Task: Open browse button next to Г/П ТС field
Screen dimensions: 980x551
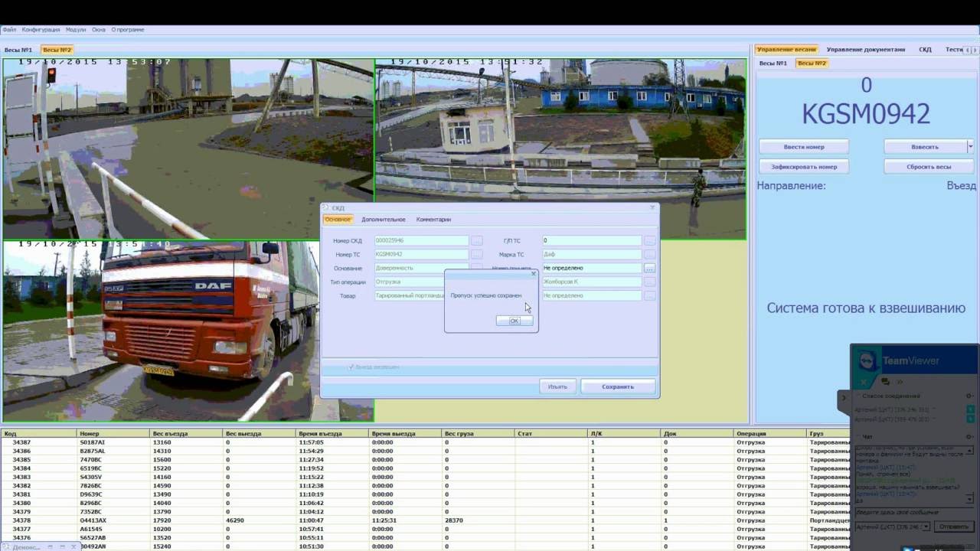Action: pos(650,240)
